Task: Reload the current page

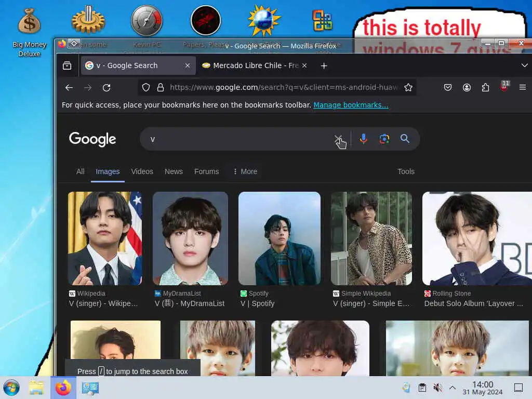Action: (x=107, y=87)
